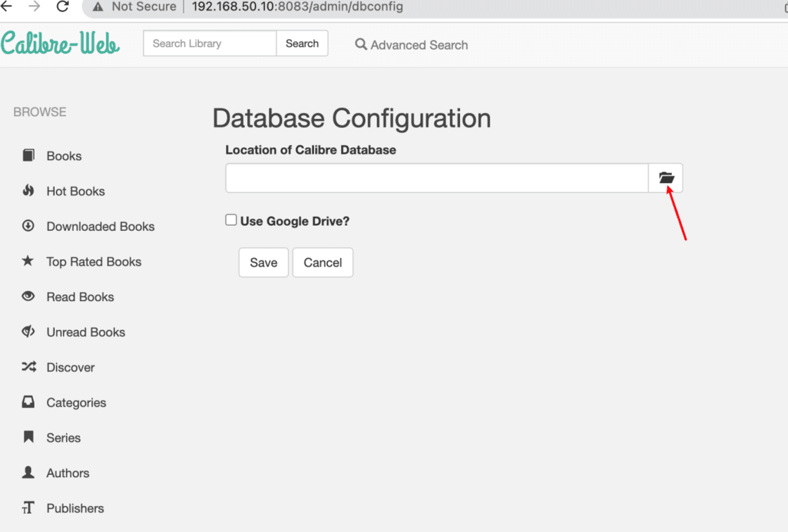Click the Search button

click(x=302, y=44)
